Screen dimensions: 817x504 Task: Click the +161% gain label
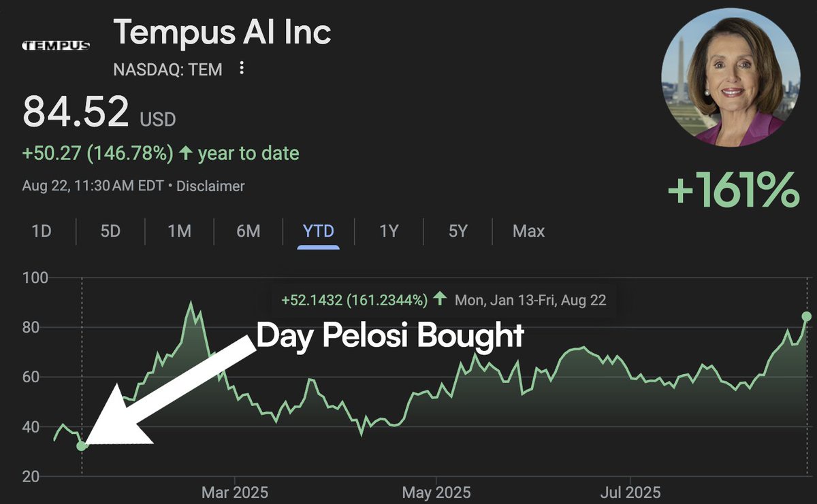click(x=733, y=190)
